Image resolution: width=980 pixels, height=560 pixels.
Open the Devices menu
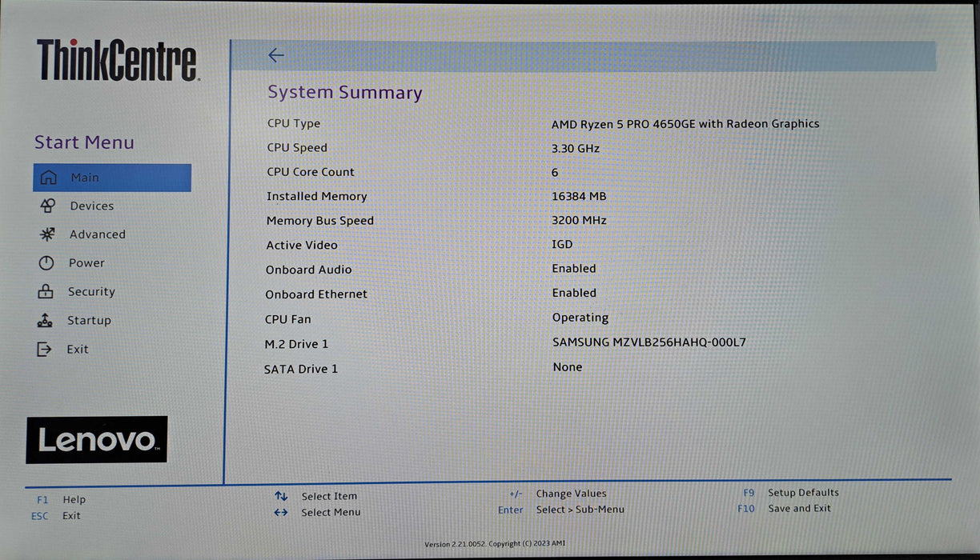pos(91,206)
